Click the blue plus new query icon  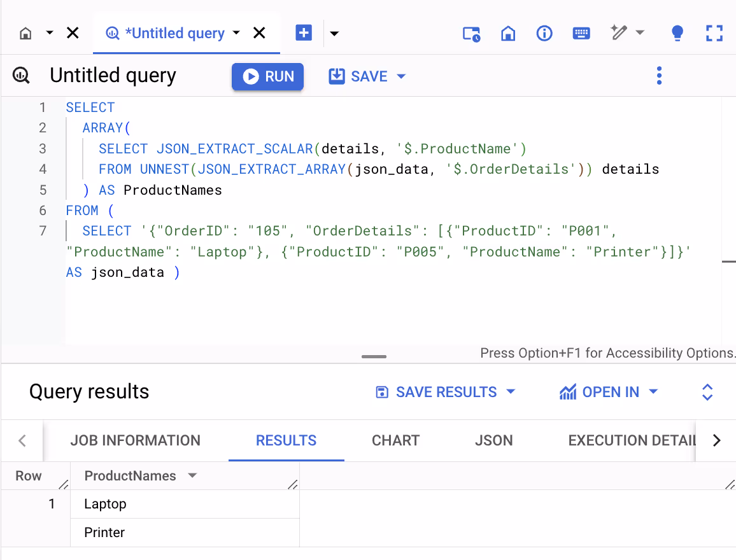[304, 33]
